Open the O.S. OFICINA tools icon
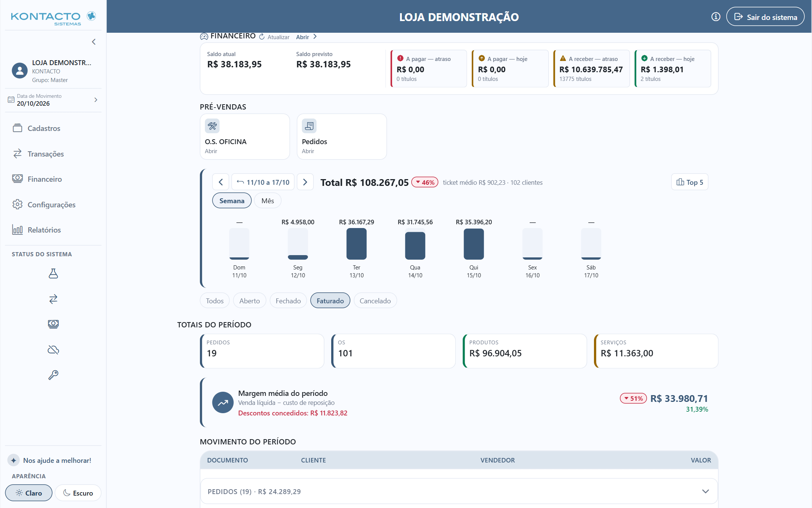Image resolution: width=812 pixels, height=508 pixels. click(212, 126)
